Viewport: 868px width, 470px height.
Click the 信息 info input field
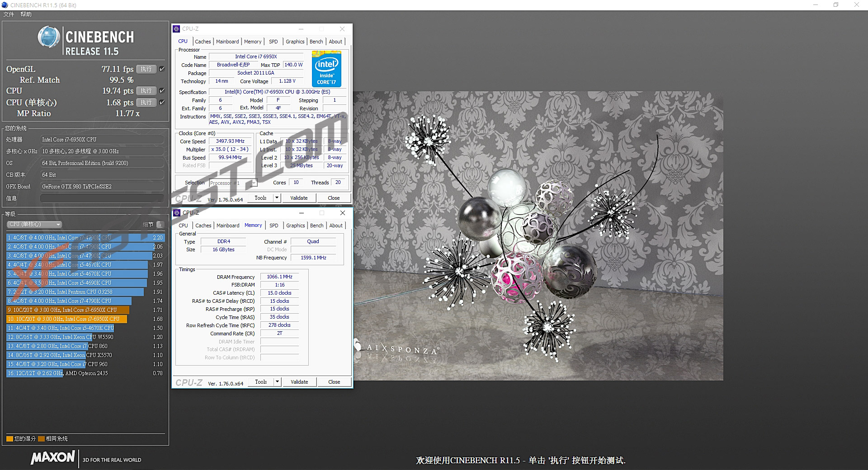(102, 198)
